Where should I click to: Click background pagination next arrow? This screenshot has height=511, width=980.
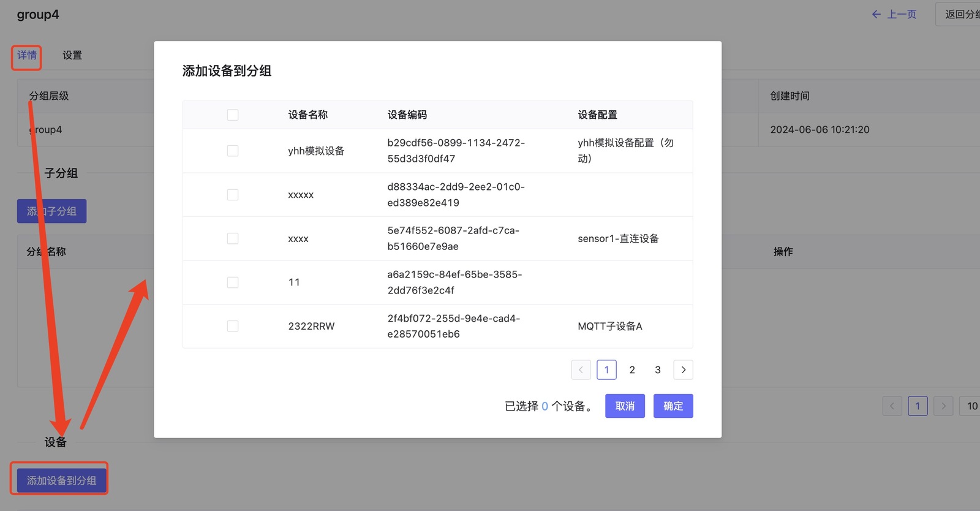943,406
